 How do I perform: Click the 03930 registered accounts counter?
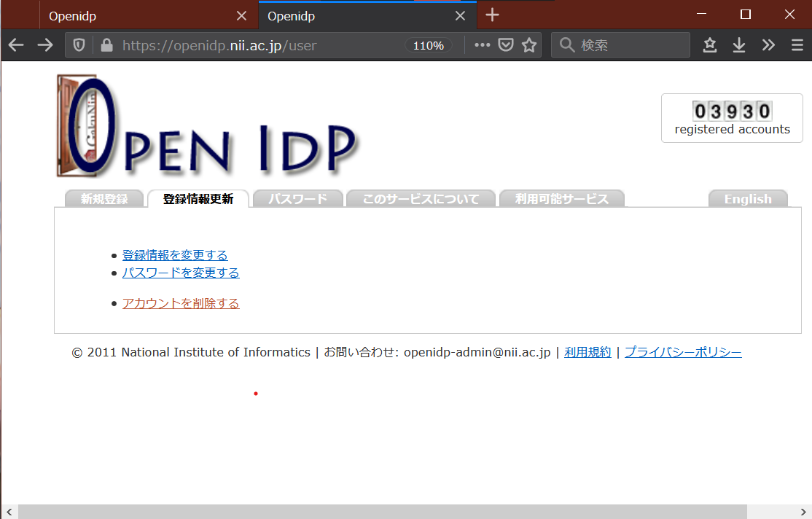[x=732, y=118]
